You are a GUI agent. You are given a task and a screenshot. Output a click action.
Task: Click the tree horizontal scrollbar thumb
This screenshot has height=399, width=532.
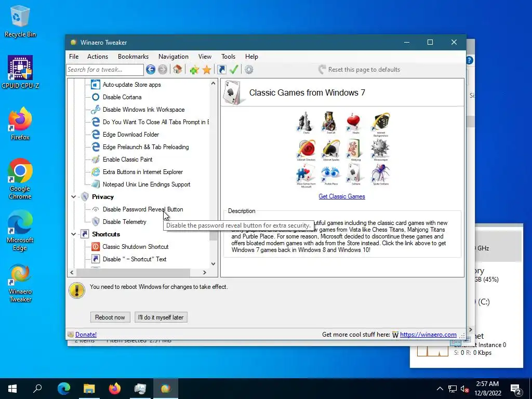[133, 272]
